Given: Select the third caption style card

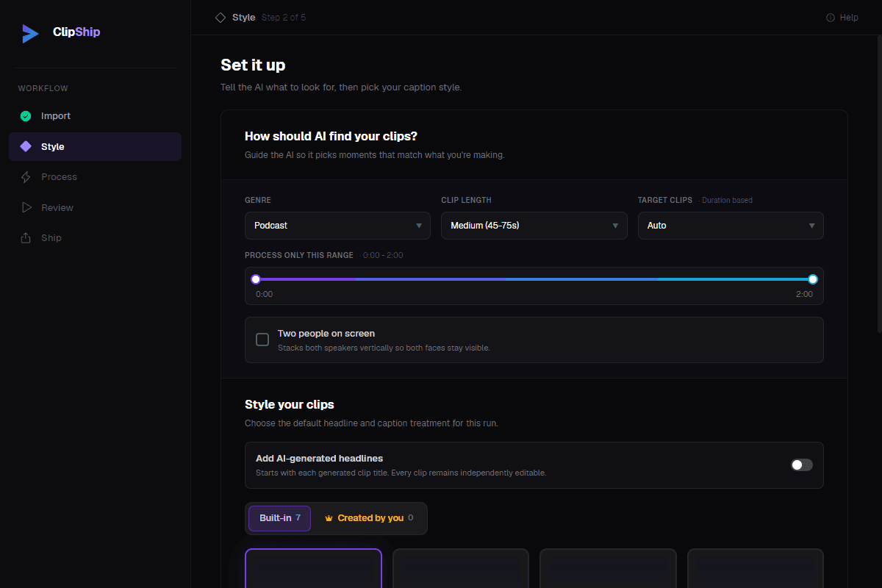Looking at the screenshot, I should [608, 568].
